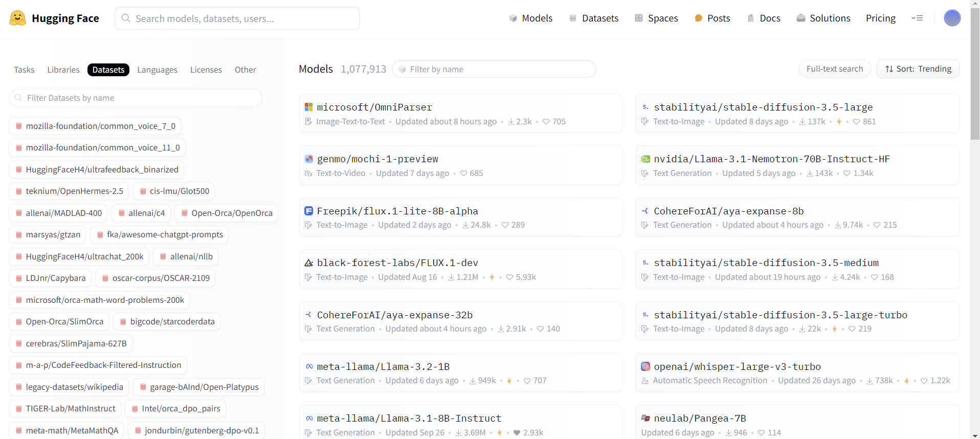Switch to the Other filter tab

coord(246,70)
